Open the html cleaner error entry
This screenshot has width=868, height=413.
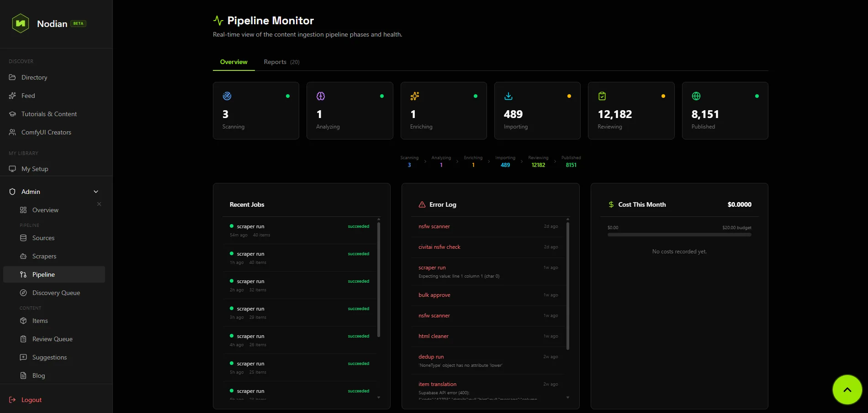(488, 336)
